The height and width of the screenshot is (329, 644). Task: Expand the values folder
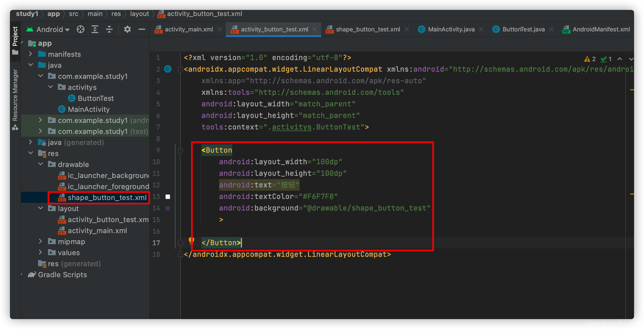click(41, 252)
